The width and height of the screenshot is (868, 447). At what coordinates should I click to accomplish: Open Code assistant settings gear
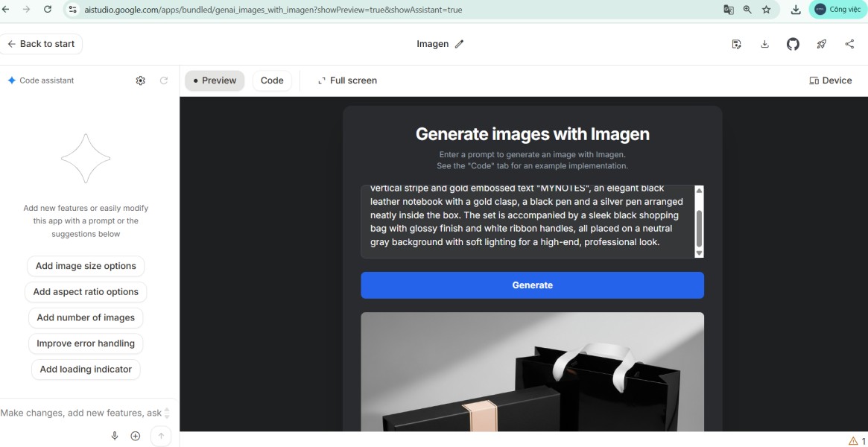140,80
